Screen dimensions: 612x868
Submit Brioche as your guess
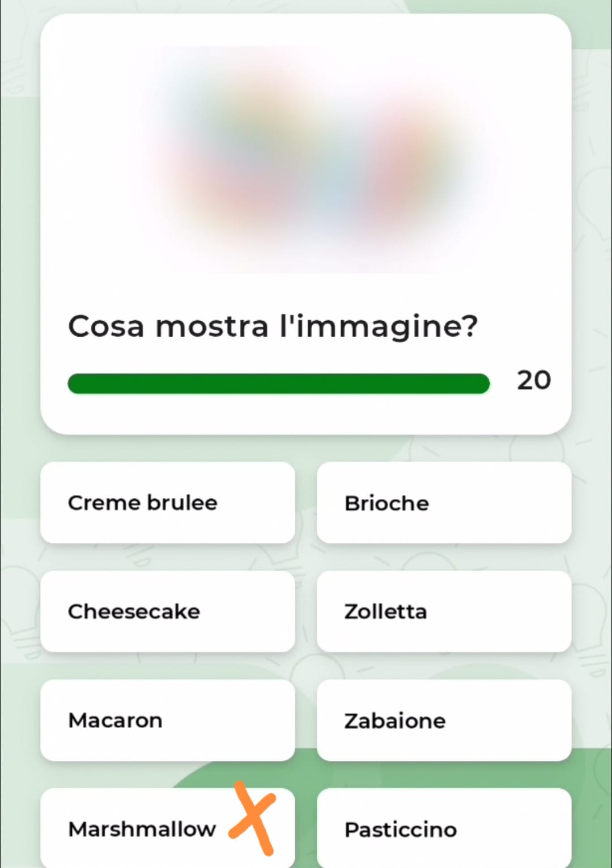click(444, 503)
